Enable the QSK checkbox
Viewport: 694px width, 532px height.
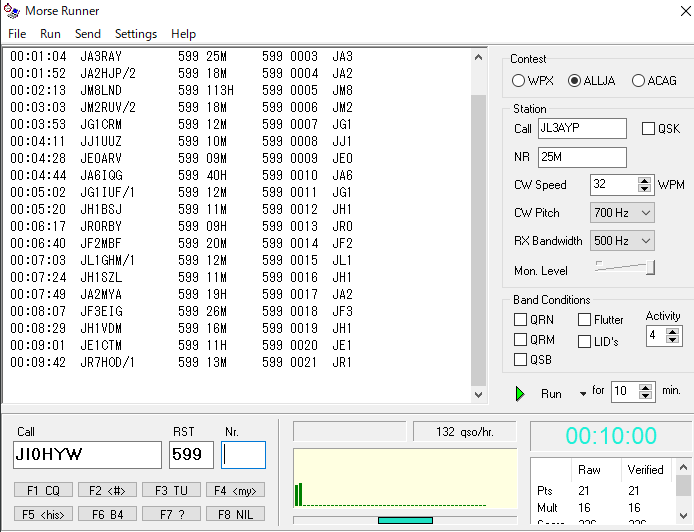pos(648,129)
